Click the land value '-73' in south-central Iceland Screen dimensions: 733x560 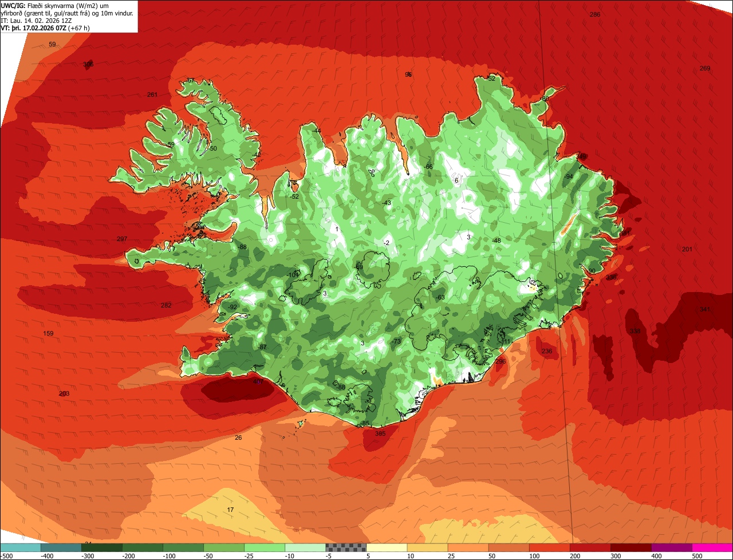[x=396, y=341]
